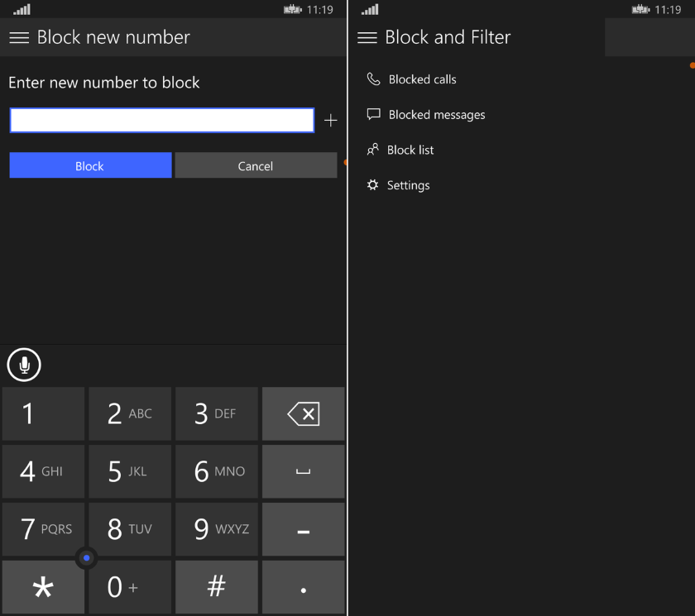Click the Blocked calls phone icon

373,79
